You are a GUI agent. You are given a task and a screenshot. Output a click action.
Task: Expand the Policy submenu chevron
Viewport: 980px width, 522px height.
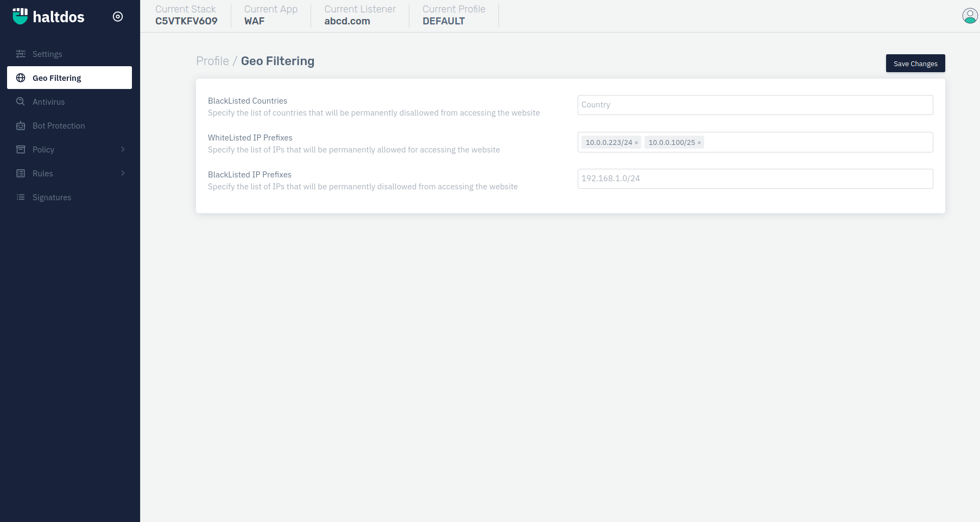click(x=123, y=149)
